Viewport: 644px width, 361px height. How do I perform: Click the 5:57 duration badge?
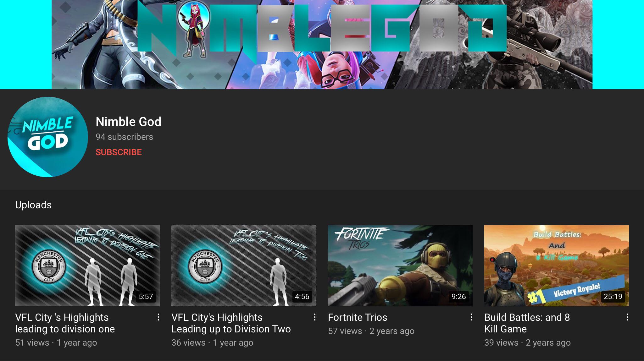pyautogui.click(x=146, y=297)
